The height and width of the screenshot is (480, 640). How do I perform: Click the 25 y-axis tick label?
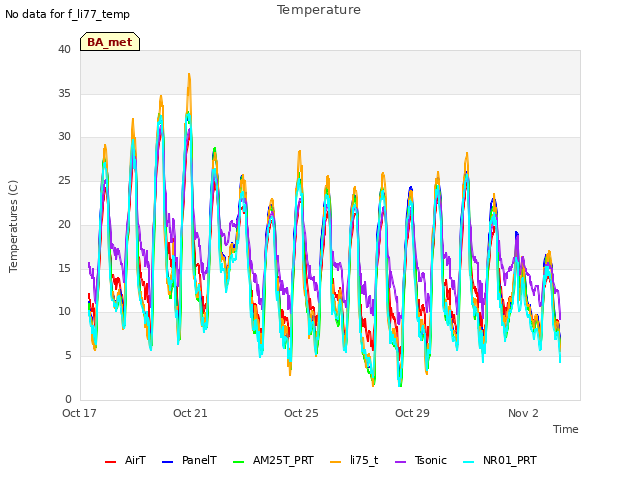pos(64,180)
